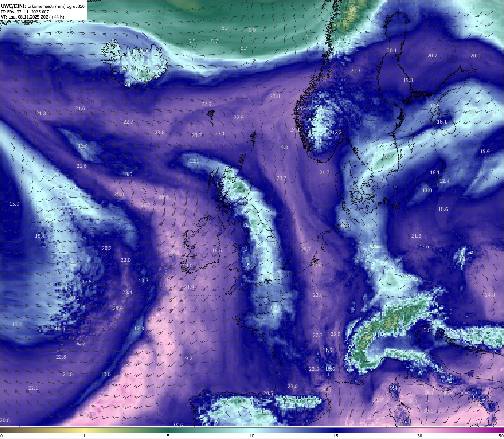Click the '20.6' value label

[x=5, y=420]
